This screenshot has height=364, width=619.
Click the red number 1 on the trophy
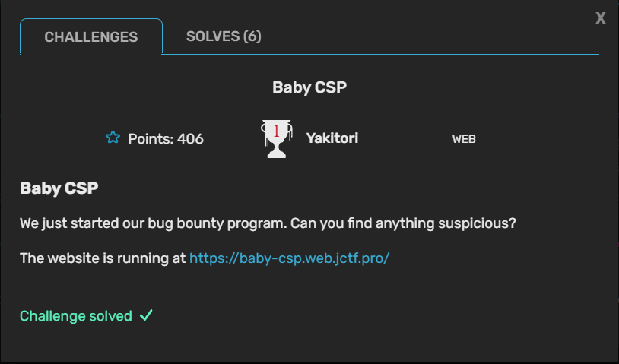276,131
